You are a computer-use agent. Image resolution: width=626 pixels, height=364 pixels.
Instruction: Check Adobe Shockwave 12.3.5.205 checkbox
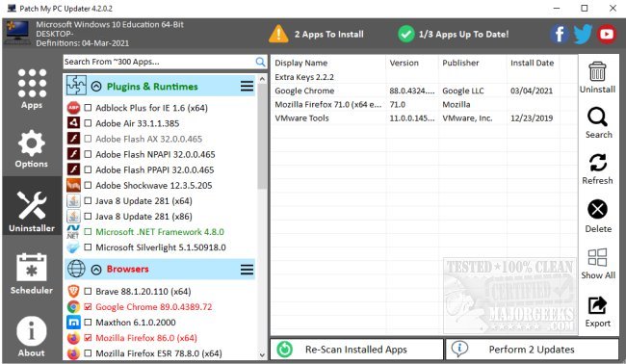pyautogui.click(x=88, y=185)
